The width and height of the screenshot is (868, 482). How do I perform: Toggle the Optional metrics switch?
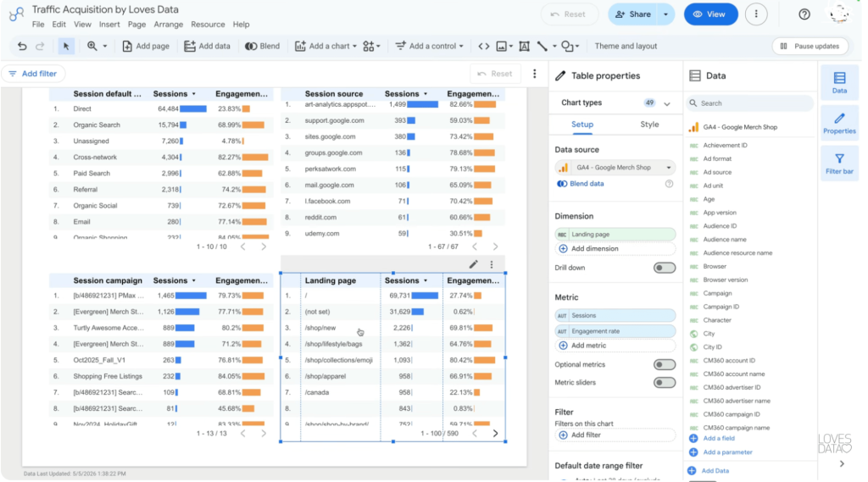tap(665, 365)
